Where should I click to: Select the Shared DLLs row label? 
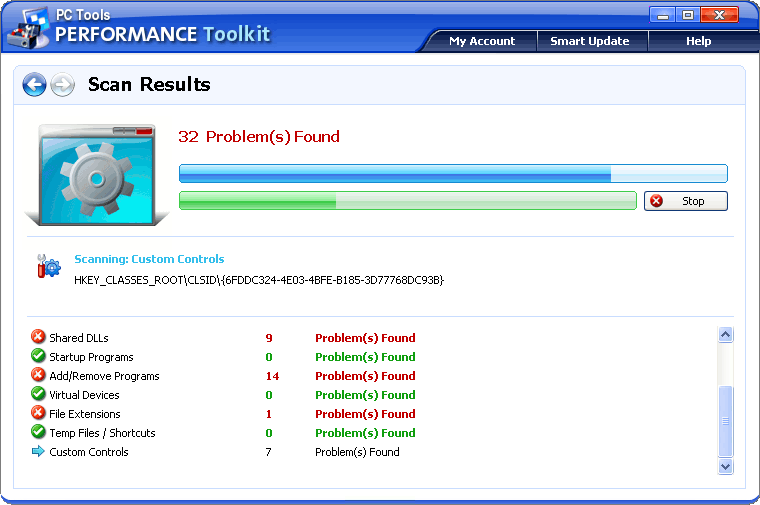tap(79, 338)
